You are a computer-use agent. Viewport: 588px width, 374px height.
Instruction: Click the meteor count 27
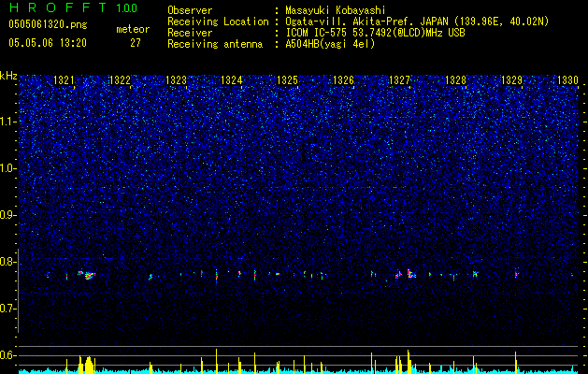click(x=136, y=43)
